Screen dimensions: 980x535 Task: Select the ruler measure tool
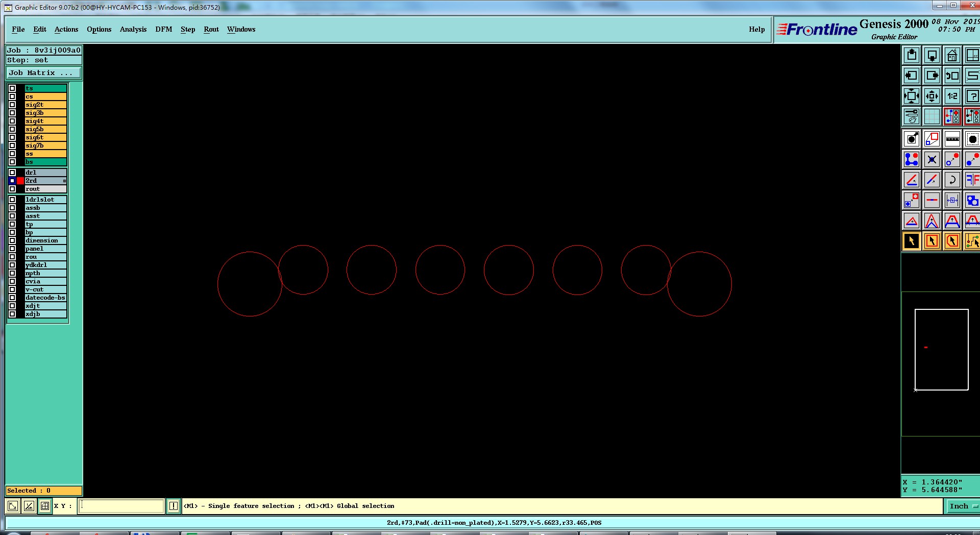point(952,139)
